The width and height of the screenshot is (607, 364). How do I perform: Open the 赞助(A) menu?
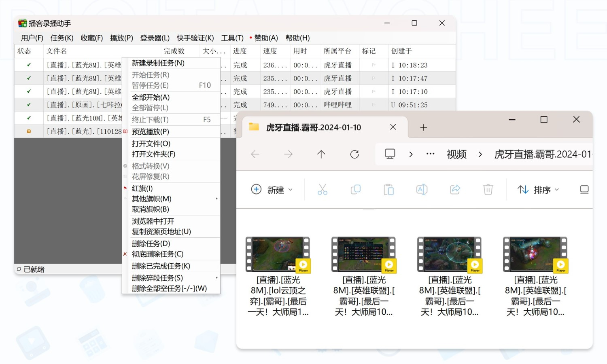tap(266, 38)
